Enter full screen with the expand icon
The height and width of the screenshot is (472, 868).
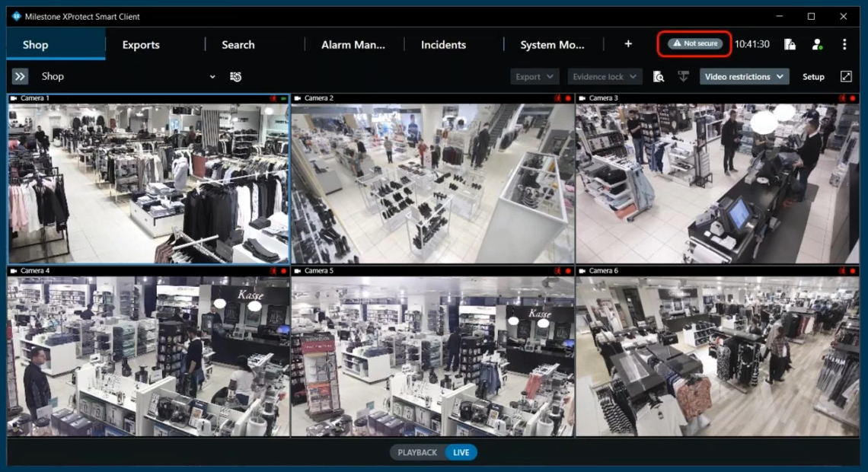click(846, 77)
